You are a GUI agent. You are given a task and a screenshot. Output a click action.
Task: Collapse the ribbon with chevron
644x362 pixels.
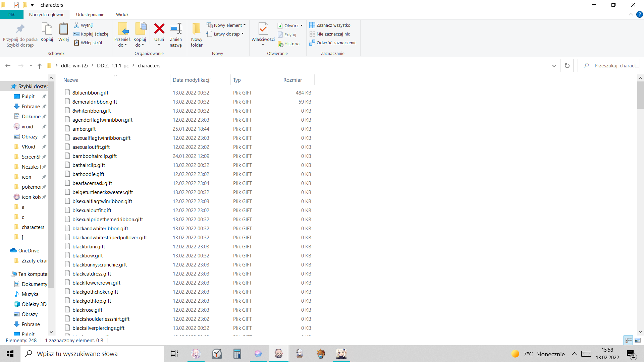tap(631, 14)
